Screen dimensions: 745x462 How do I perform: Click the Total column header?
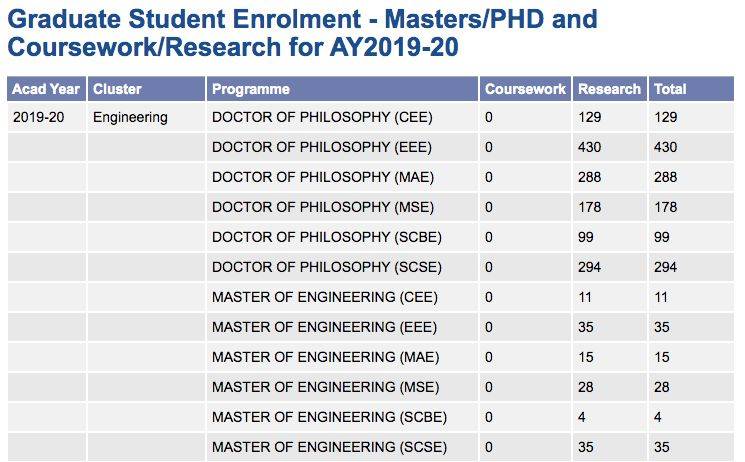(x=670, y=89)
